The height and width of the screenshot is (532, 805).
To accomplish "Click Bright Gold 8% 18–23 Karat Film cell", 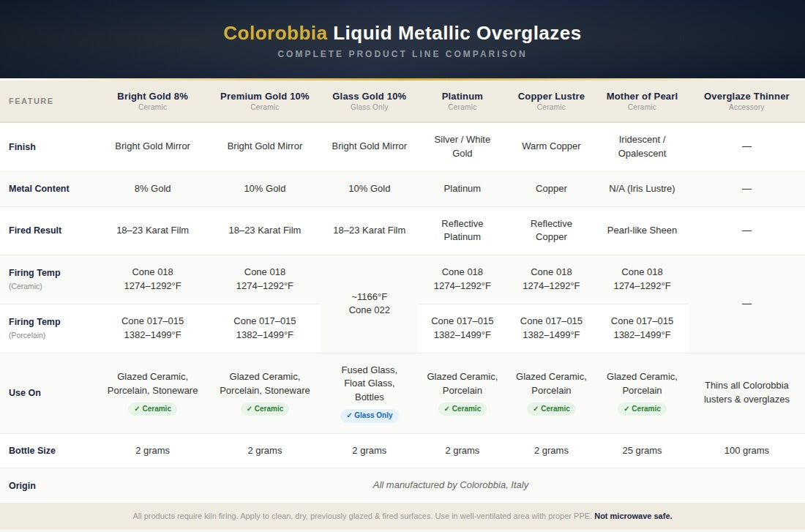I will (x=152, y=230).
